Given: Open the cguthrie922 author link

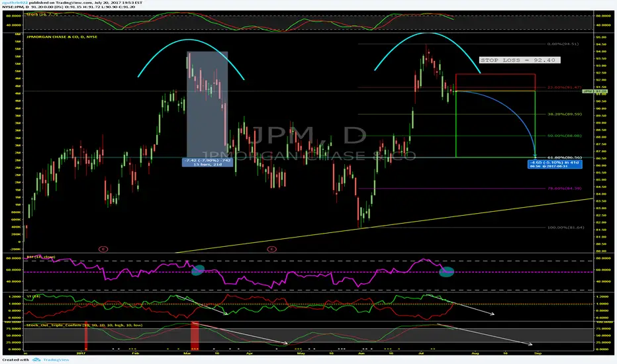Looking at the screenshot, I should click(15, 3).
